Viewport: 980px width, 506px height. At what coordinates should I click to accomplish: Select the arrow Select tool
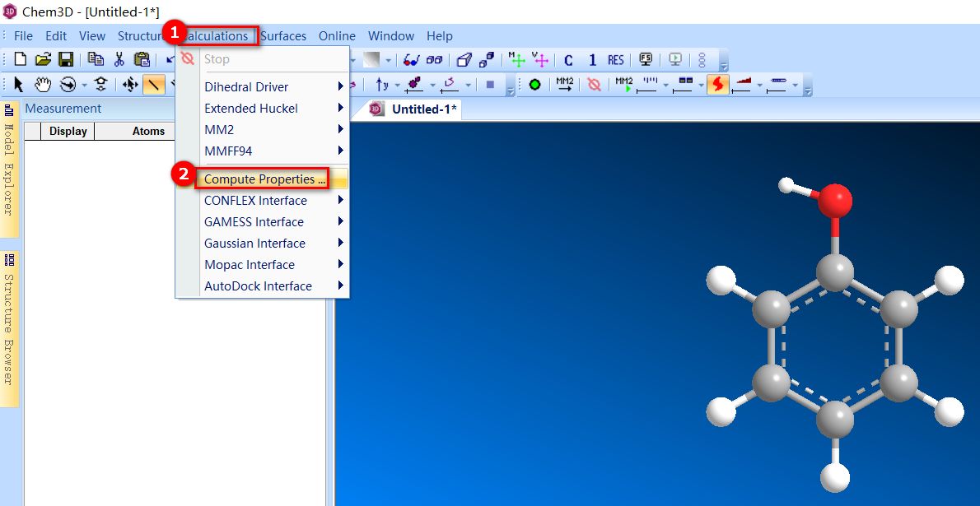tap(19, 84)
